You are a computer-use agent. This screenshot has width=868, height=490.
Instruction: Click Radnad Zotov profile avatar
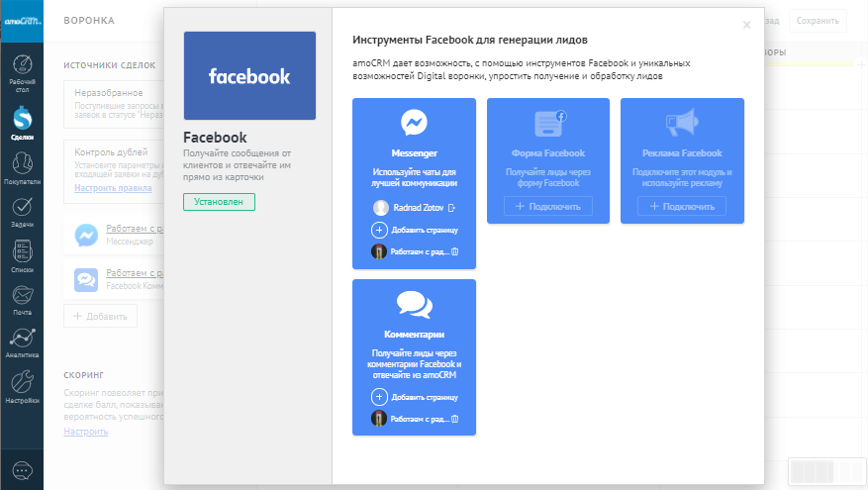pyautogui.click(x=381, y=208)
